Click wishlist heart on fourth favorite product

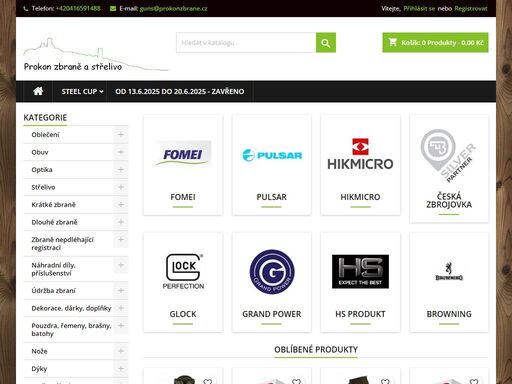[474, 381]
